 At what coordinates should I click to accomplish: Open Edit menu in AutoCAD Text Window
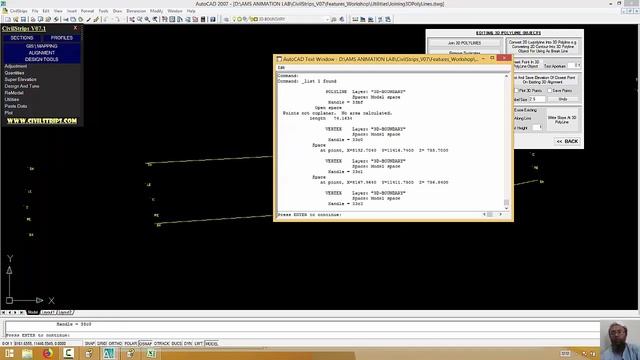pos(281,68)
